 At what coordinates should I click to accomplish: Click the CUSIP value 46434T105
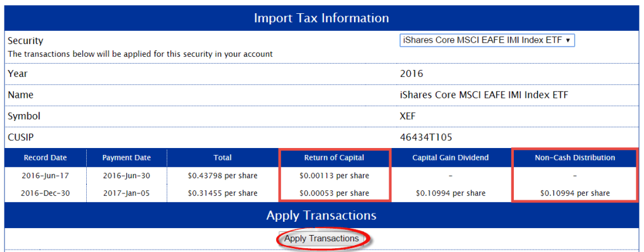tap(425, 137)
